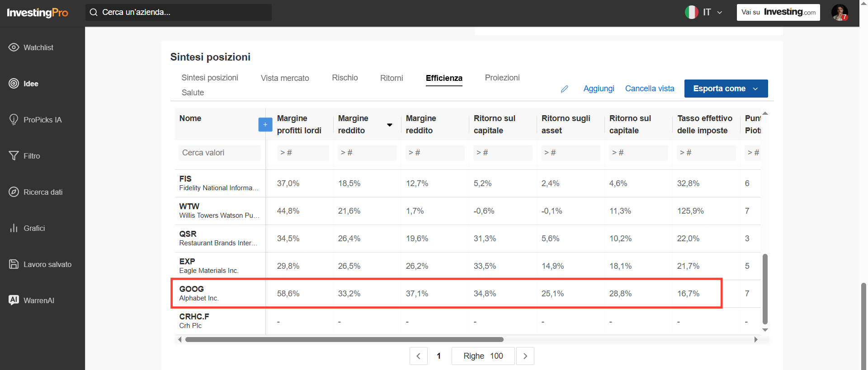This screenshot has height=370, width=868.
Task: Click the search magnifier icon
Action: 94,12
